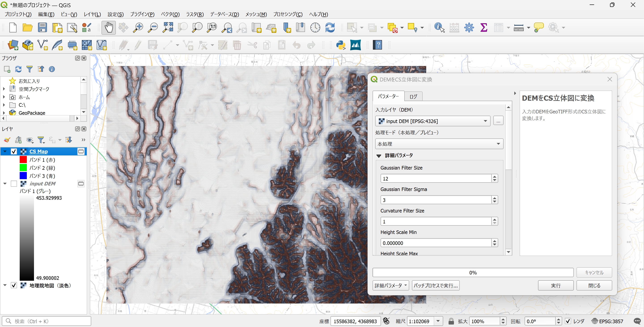This screenshot has width=644, height=327.
Task: Click the 実行 button to run conversion
Action: click(x=555, y=285)
